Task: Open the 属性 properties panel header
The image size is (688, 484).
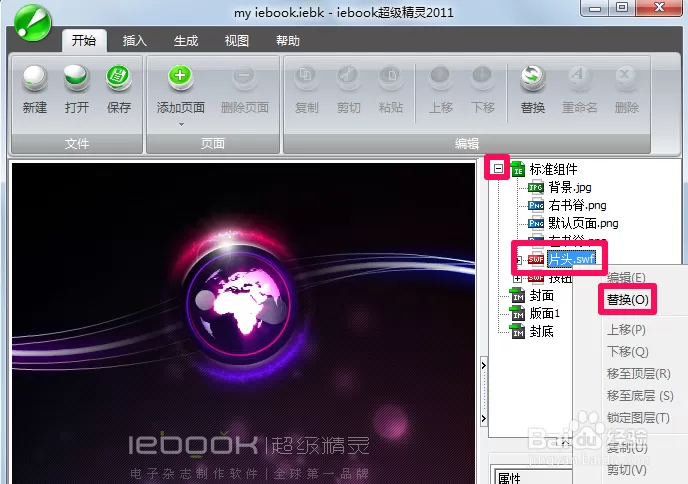Action: [x=509, y=478]
